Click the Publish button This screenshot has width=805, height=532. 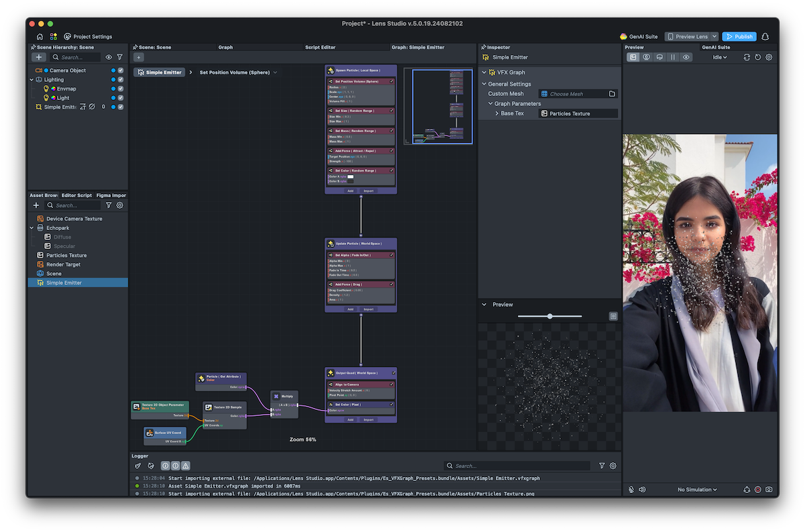(739, 36)
